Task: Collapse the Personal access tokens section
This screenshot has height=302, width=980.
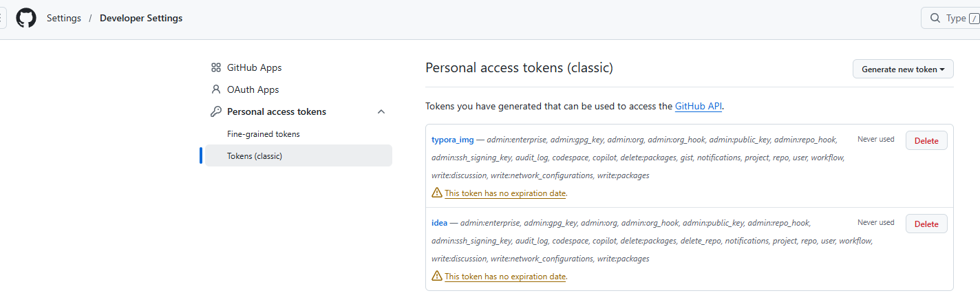Action: click(381, 111)
